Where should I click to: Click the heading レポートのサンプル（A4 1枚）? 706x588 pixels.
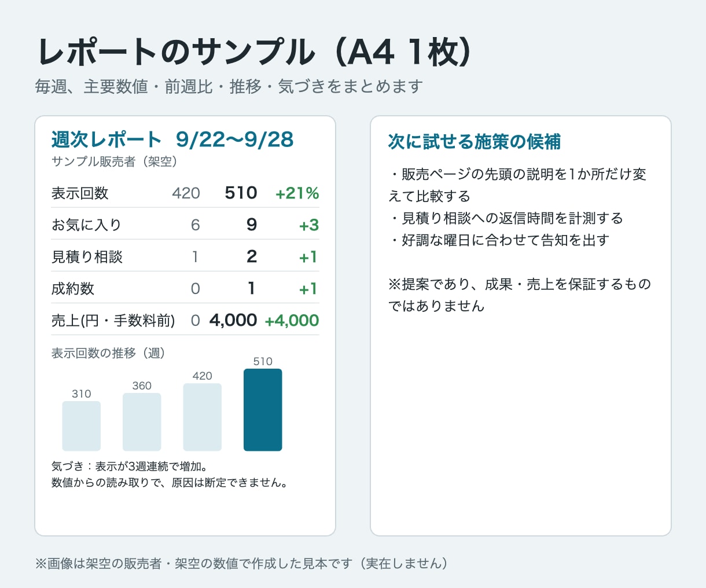pos(255,52)
